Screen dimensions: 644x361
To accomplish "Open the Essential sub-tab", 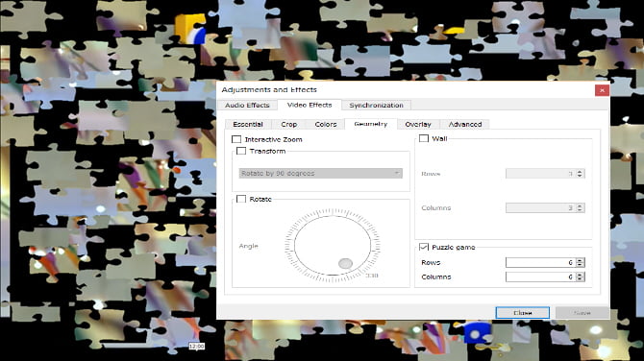I will 248,124.
